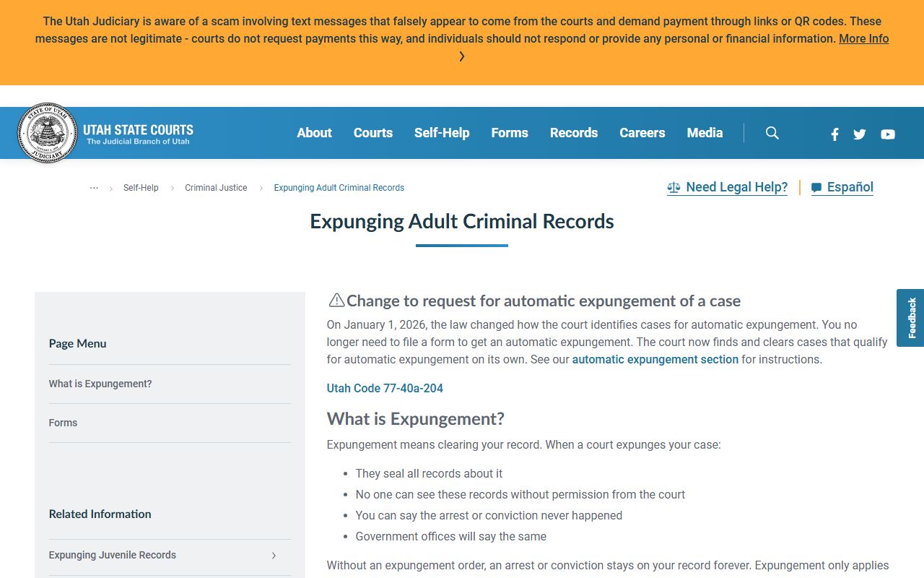Follow the automatic expungement section link

(655, 360)
